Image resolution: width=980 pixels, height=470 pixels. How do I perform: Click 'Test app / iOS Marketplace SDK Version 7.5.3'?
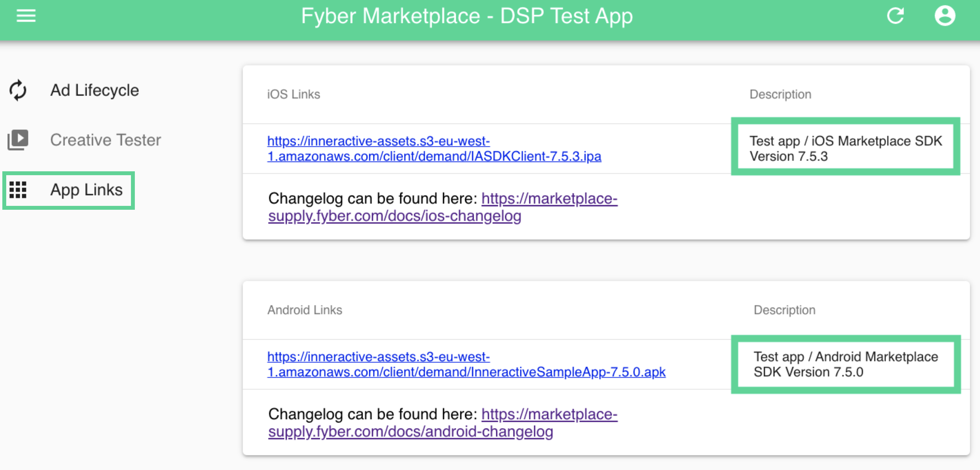coord(846,148)
